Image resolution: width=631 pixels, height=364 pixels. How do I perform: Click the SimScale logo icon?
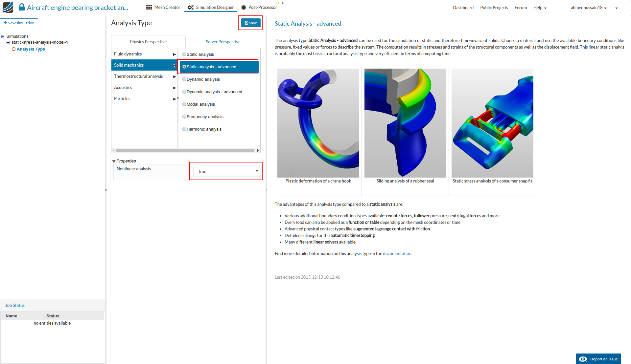8,7
